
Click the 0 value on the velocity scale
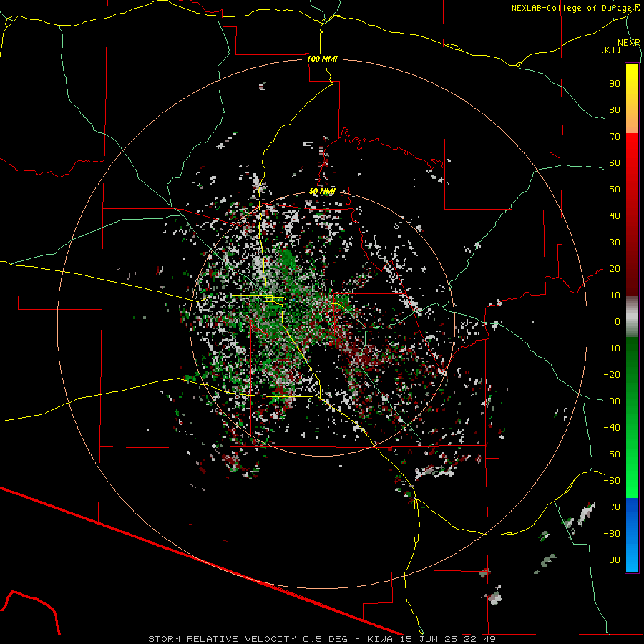pyautogui.click(x=618, y=322)
